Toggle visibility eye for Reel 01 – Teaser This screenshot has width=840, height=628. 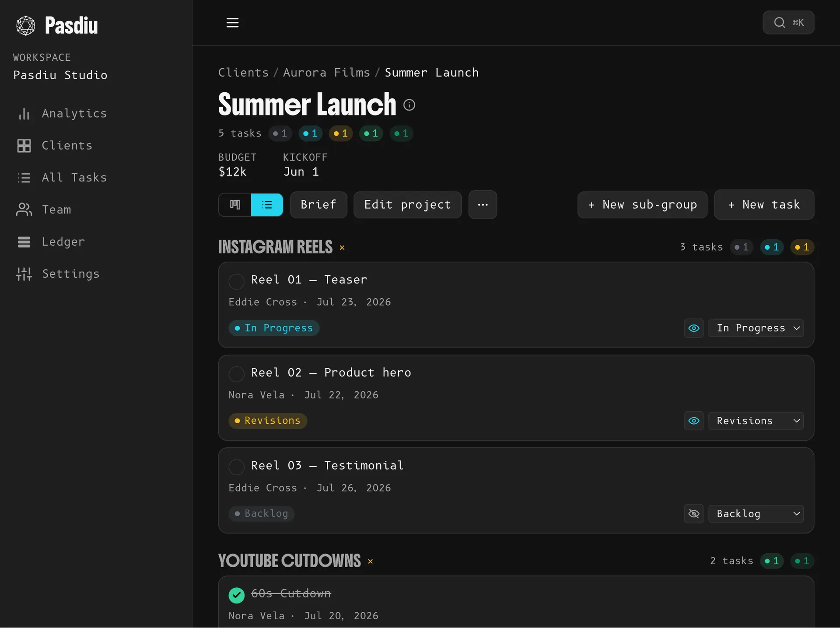tap(694, 328)
